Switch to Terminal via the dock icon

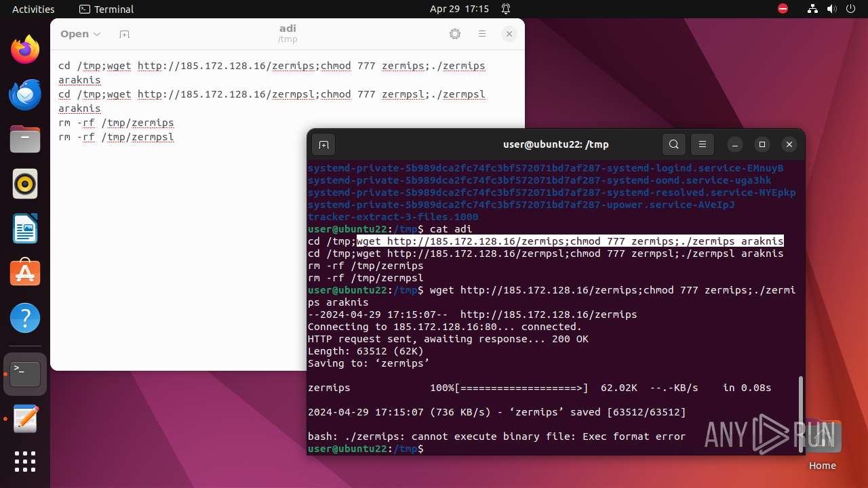tap(25, 373)
